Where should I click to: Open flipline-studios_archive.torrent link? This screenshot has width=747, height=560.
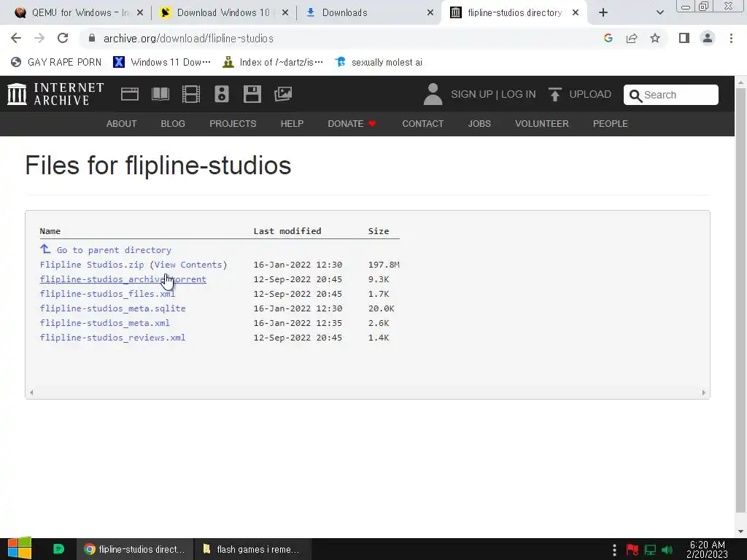click(123, 279)
